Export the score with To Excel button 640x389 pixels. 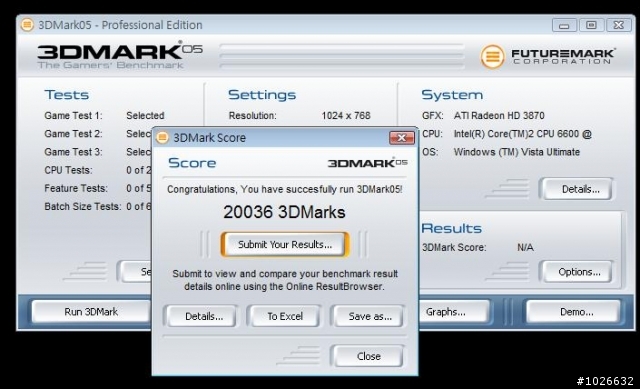[x=284, y=316]
